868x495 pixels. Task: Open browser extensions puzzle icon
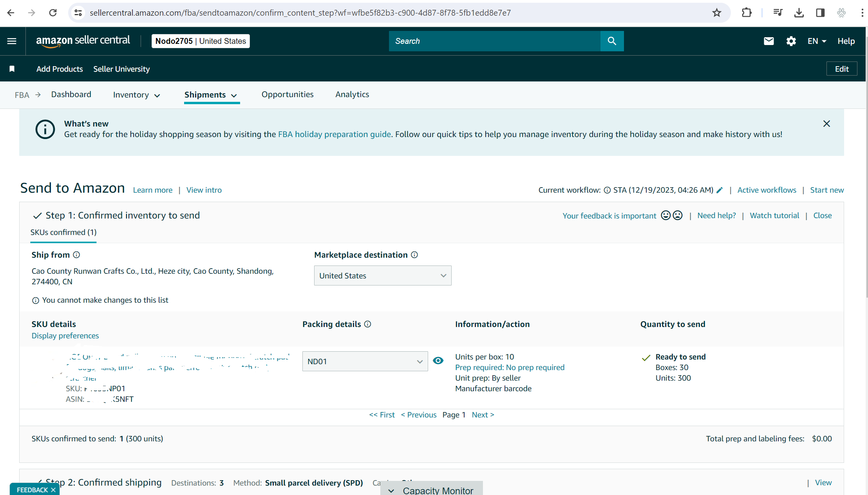(747, 13)
